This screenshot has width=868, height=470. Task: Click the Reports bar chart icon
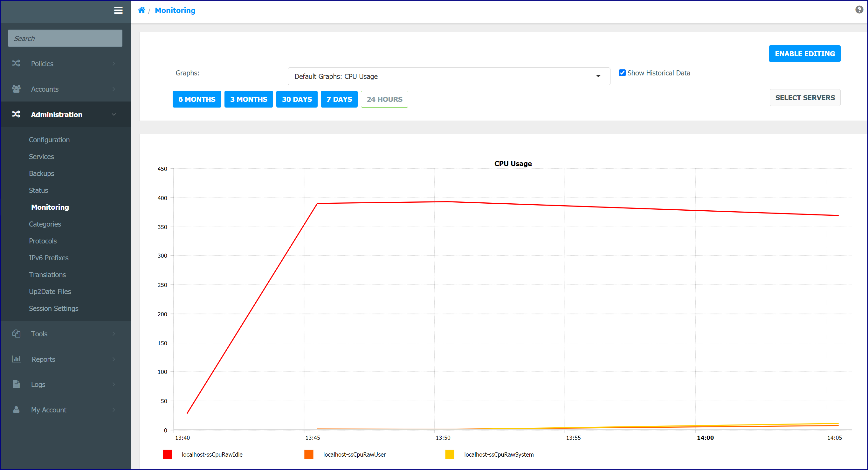16,359
